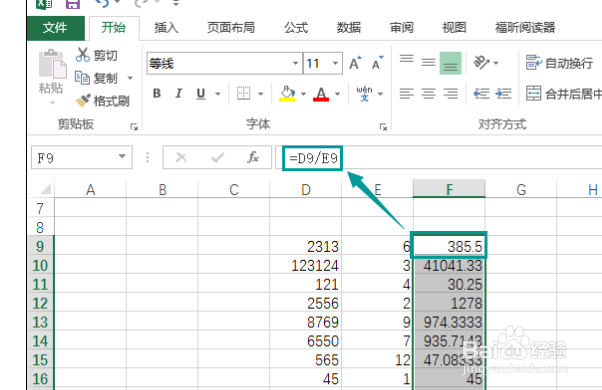Open fill color dropdown arrow
Screen dimensions: 602x390
click(303, 94)
